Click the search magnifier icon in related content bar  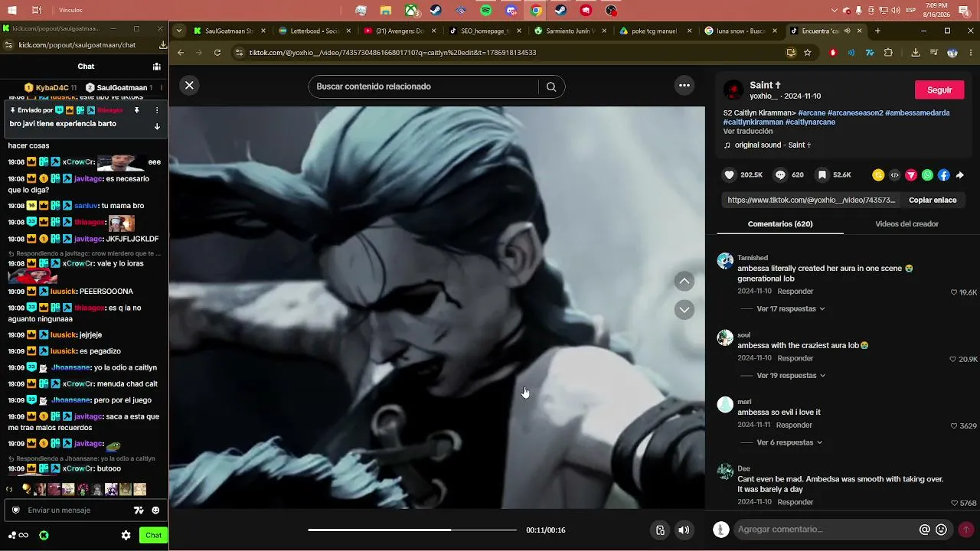pos(551,86)
